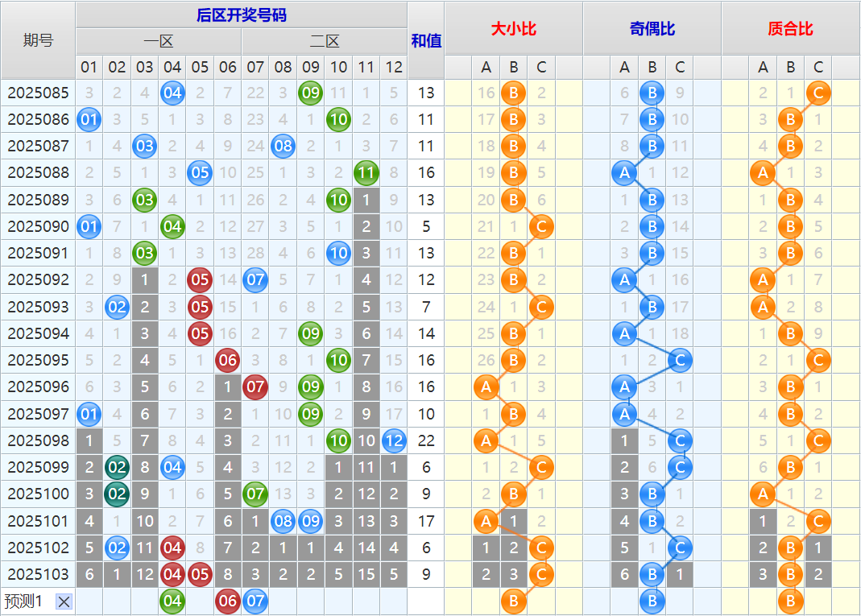Viewport: 861px width, 616px height.
Task: Click 质合比 column B header
Action: (790, 67)
